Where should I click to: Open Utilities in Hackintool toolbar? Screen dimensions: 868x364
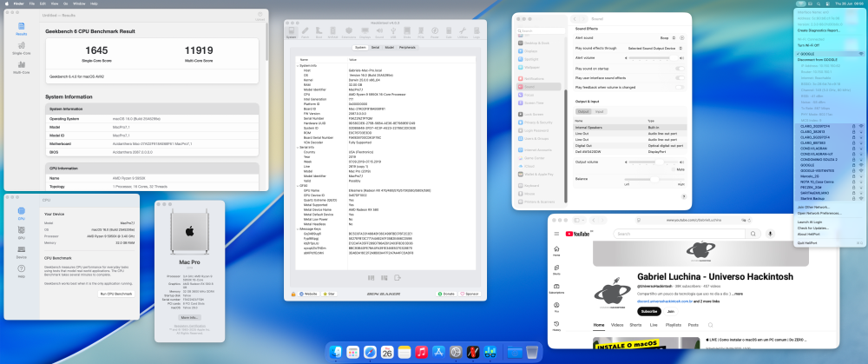click(463, 32)
